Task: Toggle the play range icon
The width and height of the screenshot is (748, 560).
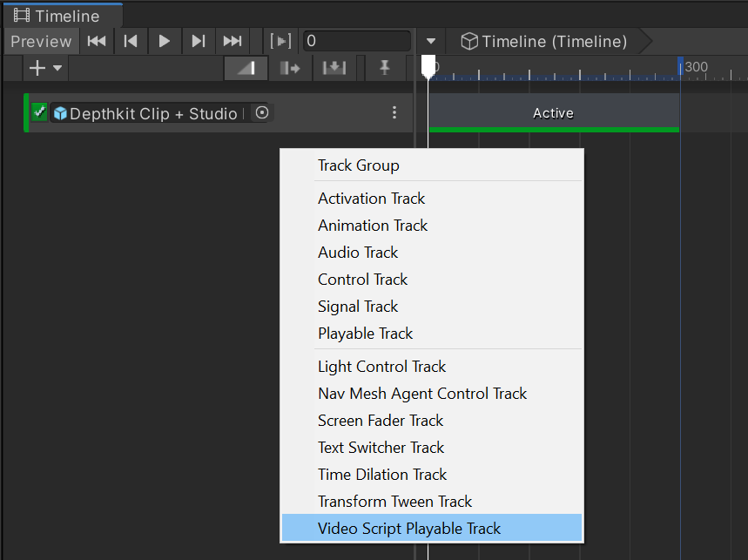Action: click(x=280, y=41)
